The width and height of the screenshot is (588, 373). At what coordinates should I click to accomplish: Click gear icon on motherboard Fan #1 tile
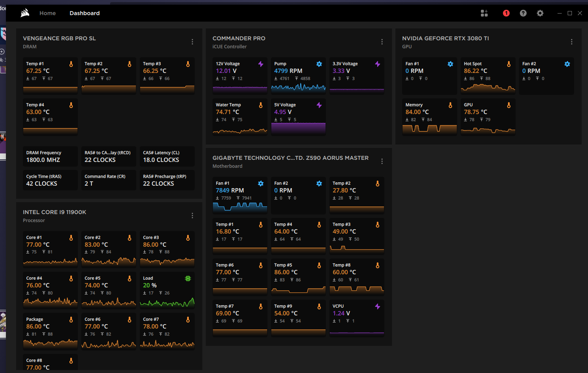coord(260,184)
